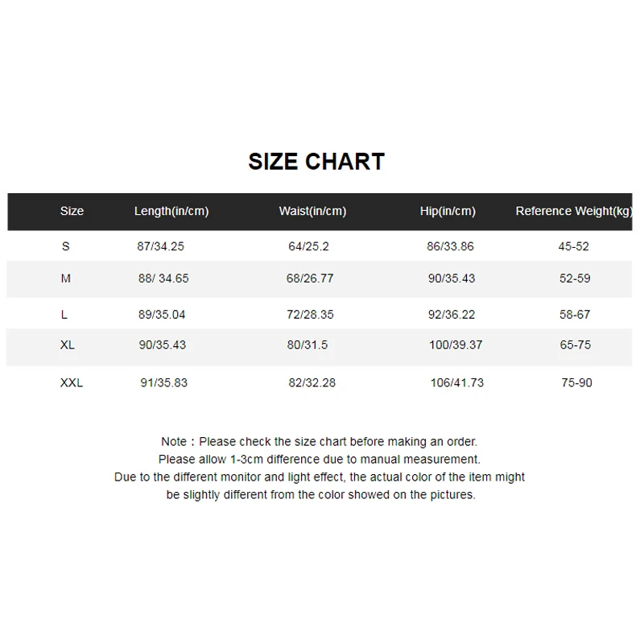
Task: Click the 92/36.22 hip value
Action: click(452, 315)
